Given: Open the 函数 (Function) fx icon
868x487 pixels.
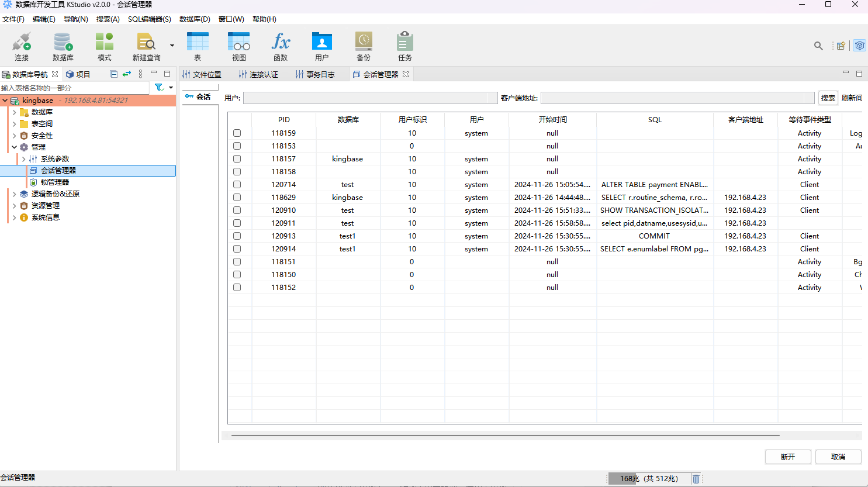Looking at the screenshot, I should pyautogui.click(x=281, y=43).
